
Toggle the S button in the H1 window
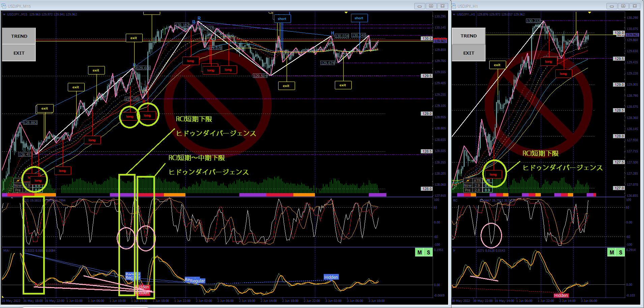[x=620, y=252]
